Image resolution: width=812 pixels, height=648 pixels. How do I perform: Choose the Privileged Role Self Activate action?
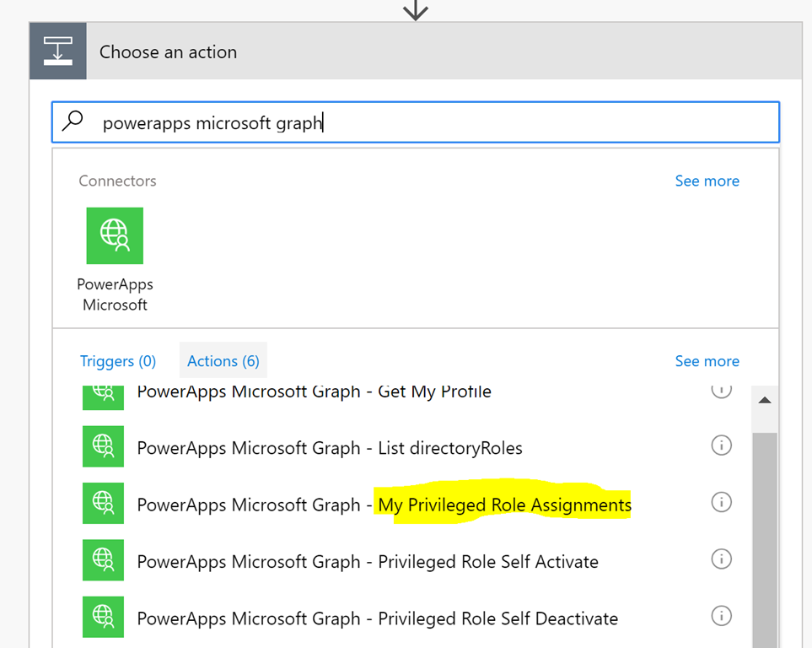click(x=368, y=562)
